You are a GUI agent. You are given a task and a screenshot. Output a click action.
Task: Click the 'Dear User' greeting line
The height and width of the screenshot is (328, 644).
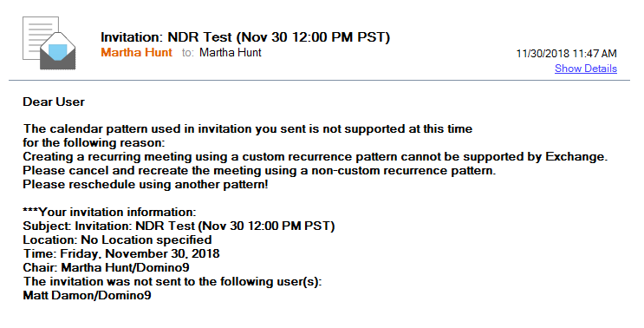[x=54, y=102]
